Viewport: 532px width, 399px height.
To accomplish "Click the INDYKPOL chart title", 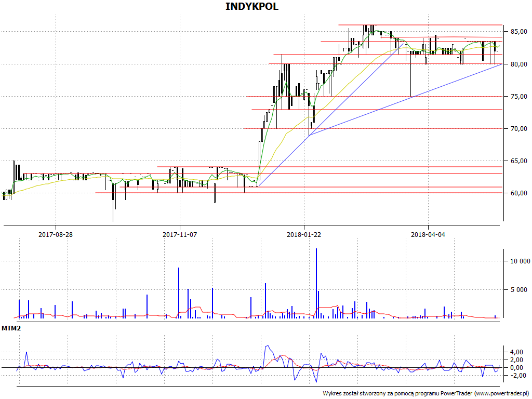I will pyautogui.click(x=252, y=6).
